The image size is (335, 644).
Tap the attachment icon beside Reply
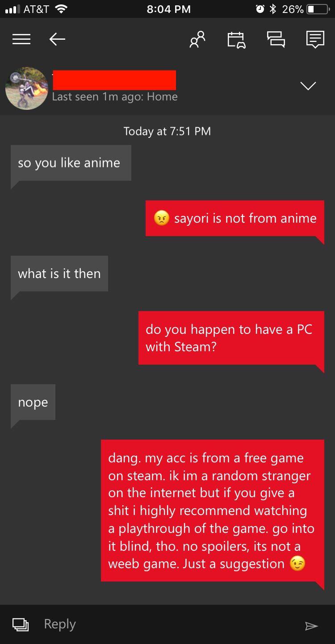click(x=21, y=624)
